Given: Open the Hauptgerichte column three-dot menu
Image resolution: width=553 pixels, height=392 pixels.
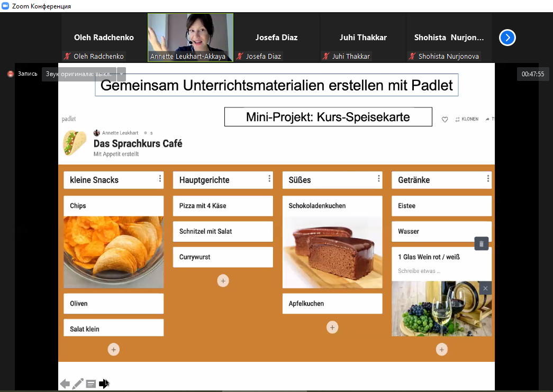Looking at the screenshot, I should click(x=269, y=179).
